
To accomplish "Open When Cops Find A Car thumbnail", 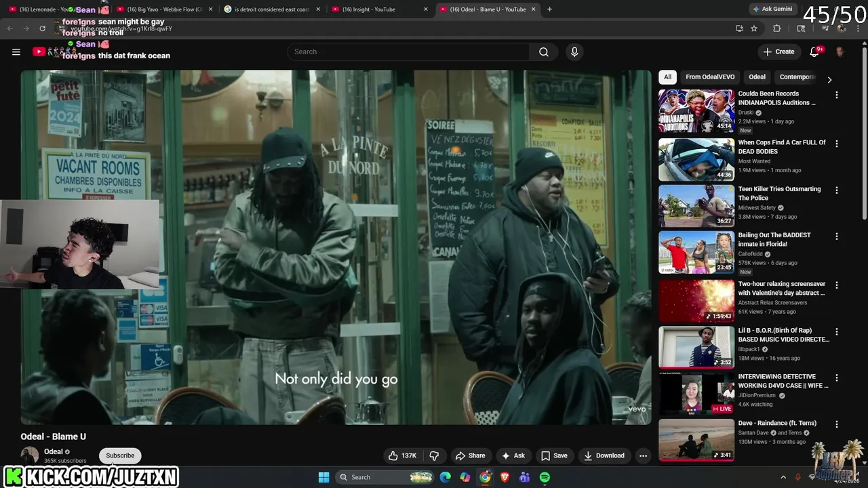I will tap(696, 160).
